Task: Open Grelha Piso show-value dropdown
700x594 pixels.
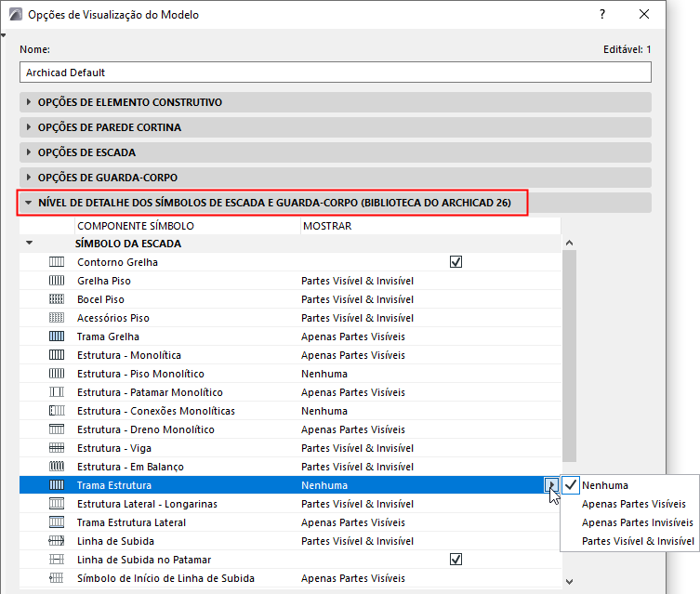Action: (357, 281)
